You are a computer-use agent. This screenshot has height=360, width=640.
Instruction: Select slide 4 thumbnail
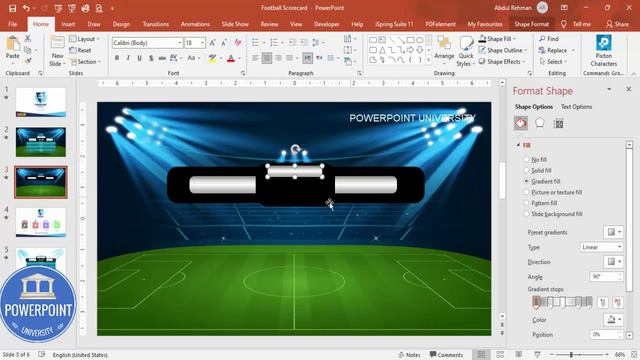(40, 222)
